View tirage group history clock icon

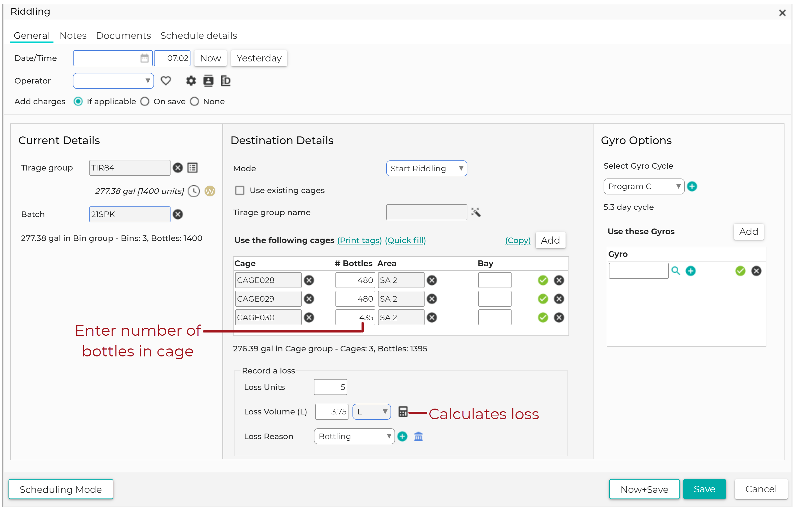coord(194,191)
